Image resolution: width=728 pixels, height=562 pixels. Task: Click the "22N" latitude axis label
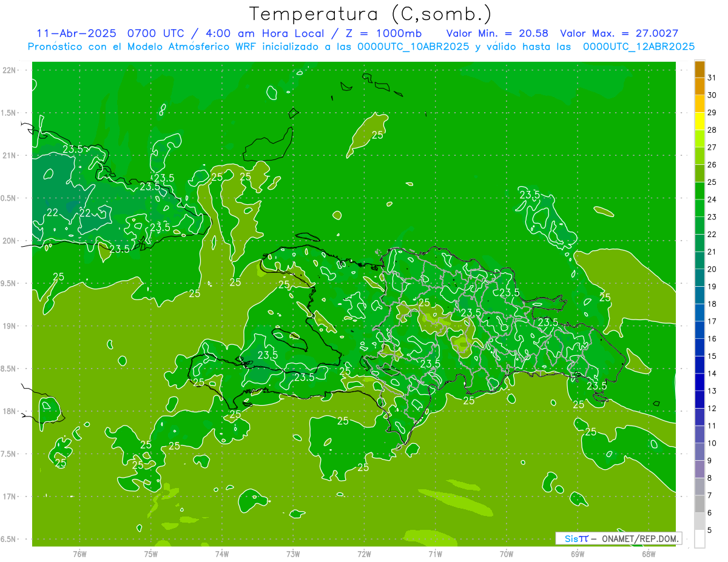tap(9, 70)
